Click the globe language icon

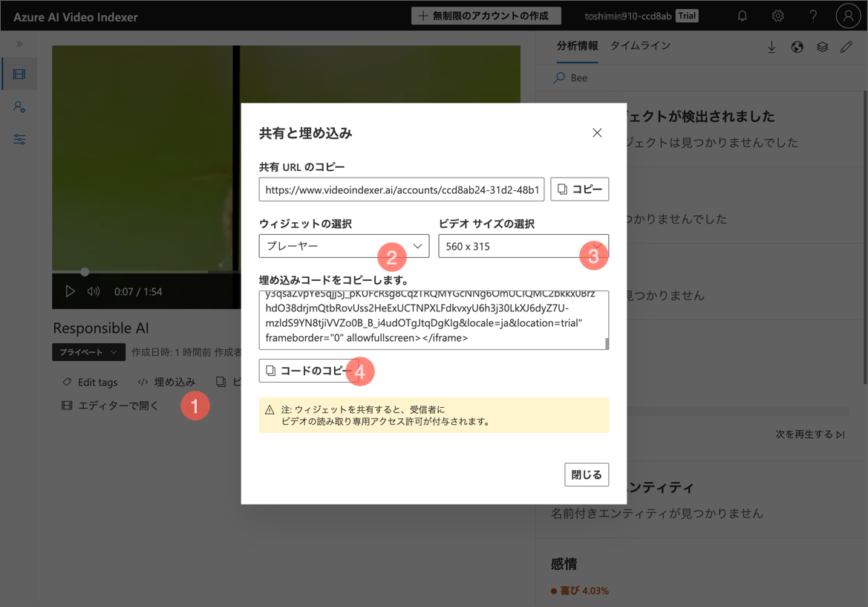click(797, 47)
